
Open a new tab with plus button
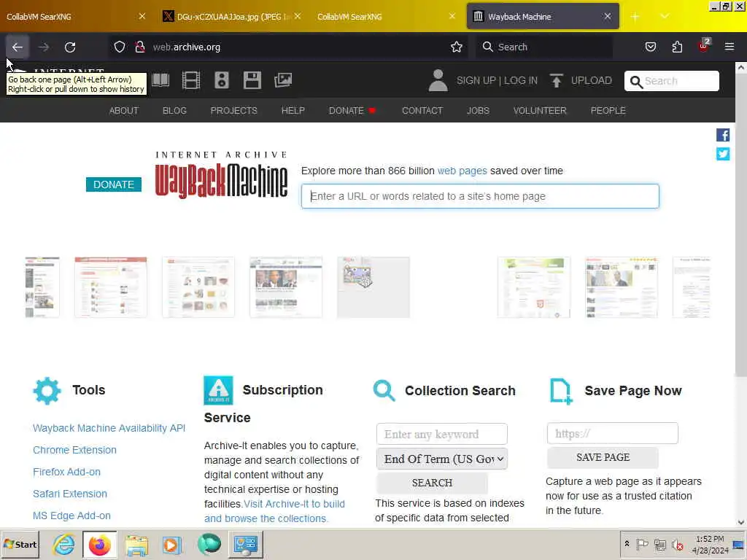(635, 17)
